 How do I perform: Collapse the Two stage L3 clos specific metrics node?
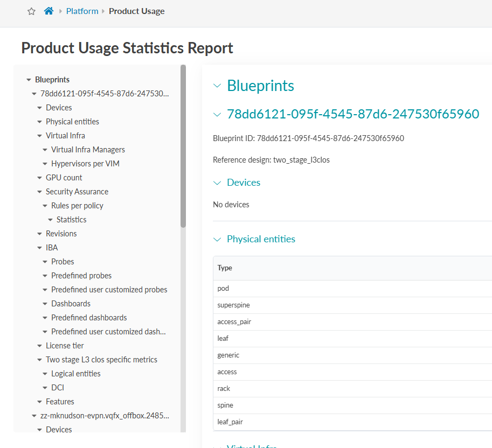click(39, 359)
